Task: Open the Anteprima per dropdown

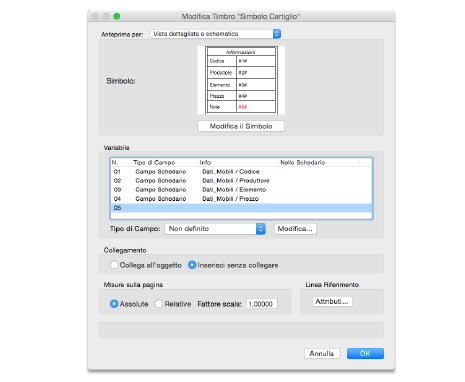Action: pyautogui.click(x=215, y=34)
